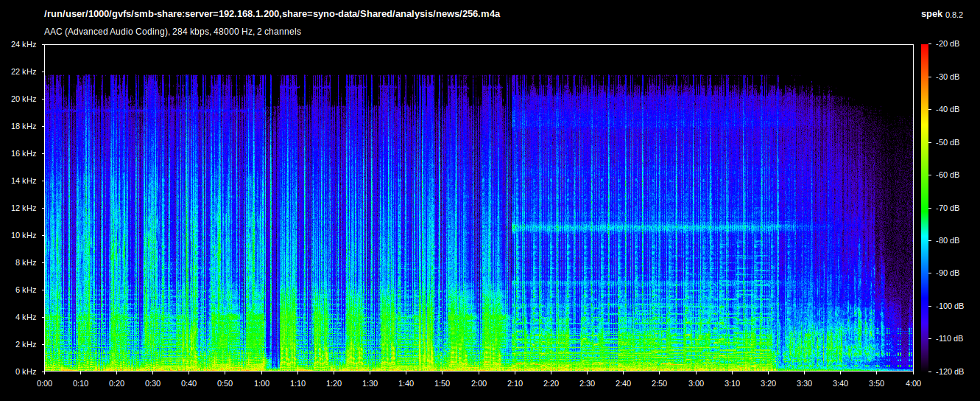This screenshot has width=980, height=401.
Task: Click the 0:00 time marker
Action: point(45,384)
